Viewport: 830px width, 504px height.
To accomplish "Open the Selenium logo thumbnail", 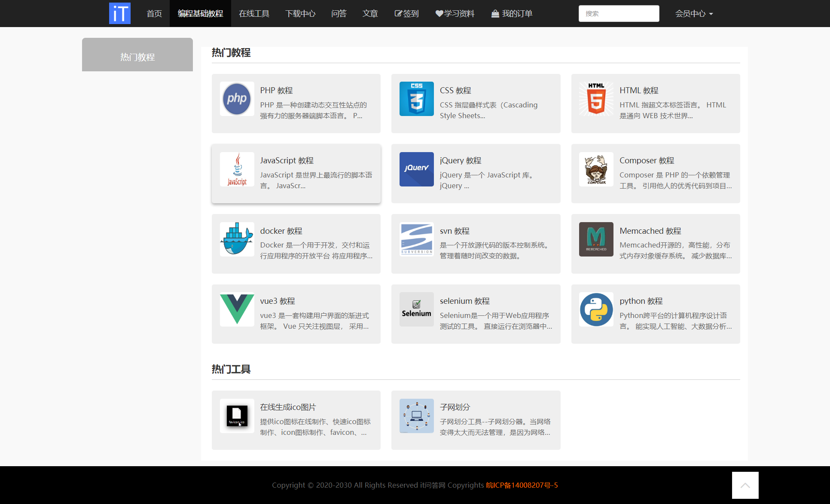I will click(417, 309).
